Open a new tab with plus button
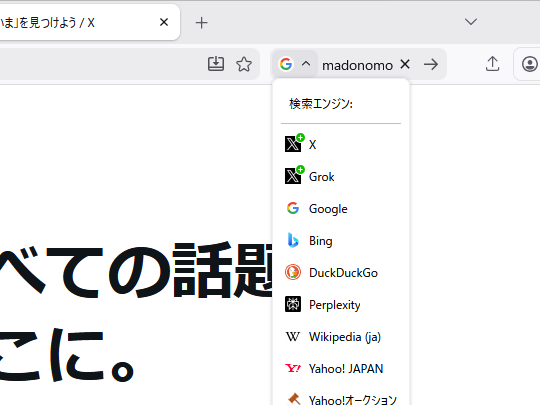Image resolution: width=540 pixels, height=405 pixels. (201, 23)
